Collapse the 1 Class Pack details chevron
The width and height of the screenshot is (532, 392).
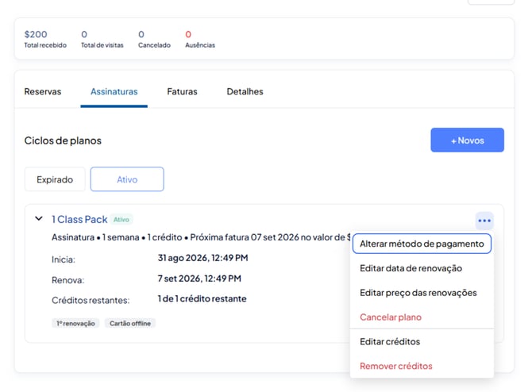[x=39, y=219]
